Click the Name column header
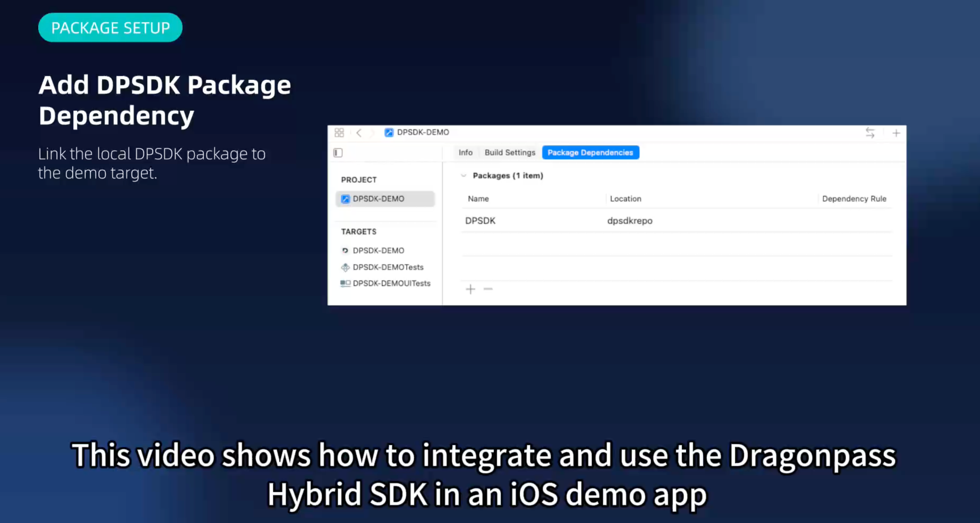The image size is (980, 523). [478, 199]
